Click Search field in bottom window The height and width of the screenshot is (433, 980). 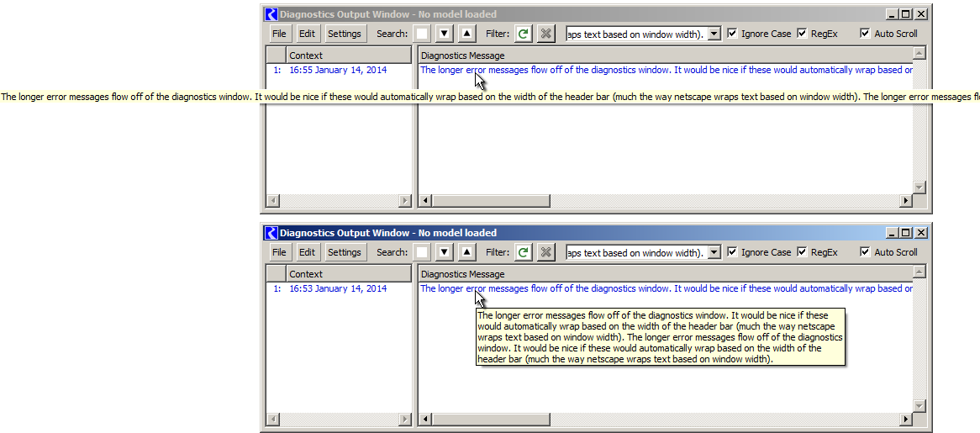click(x=423, y=252)
